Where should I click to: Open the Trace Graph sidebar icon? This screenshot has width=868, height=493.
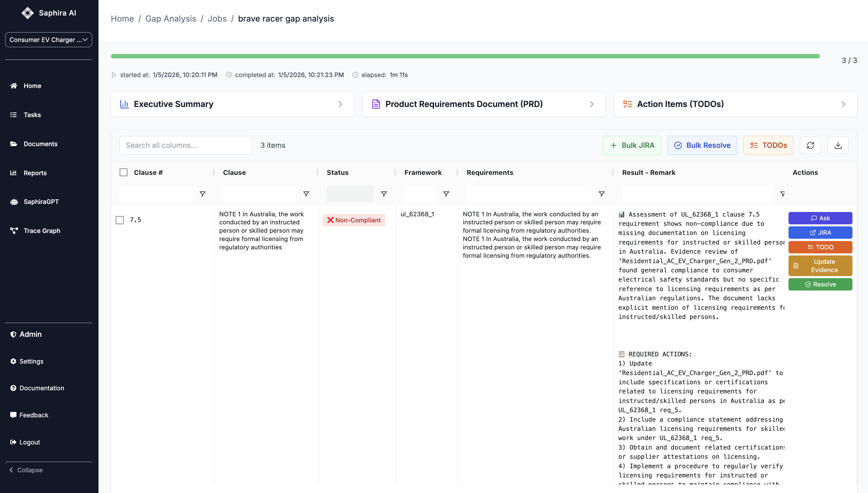(x=14, y=231)
